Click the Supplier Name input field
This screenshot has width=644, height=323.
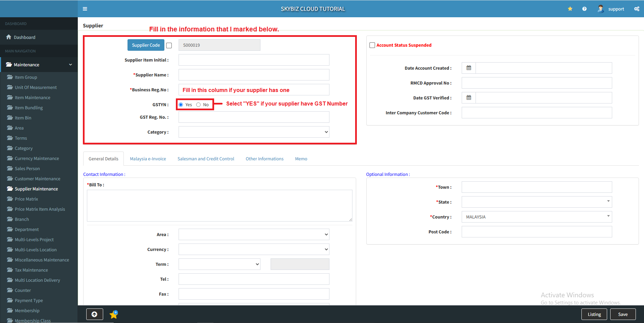(254, 75)
